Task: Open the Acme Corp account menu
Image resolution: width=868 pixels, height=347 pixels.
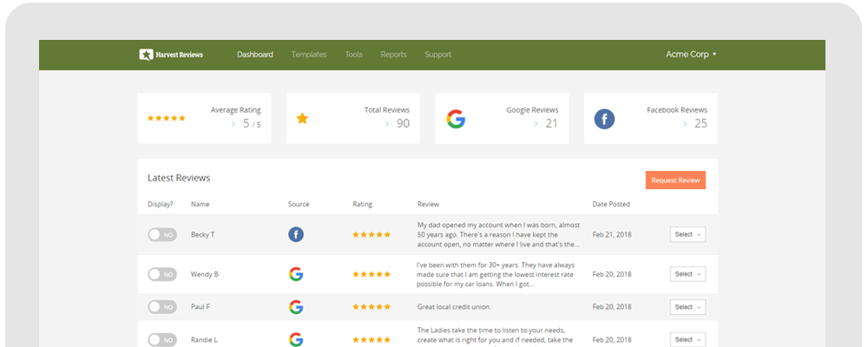Action: click(691, 55)
